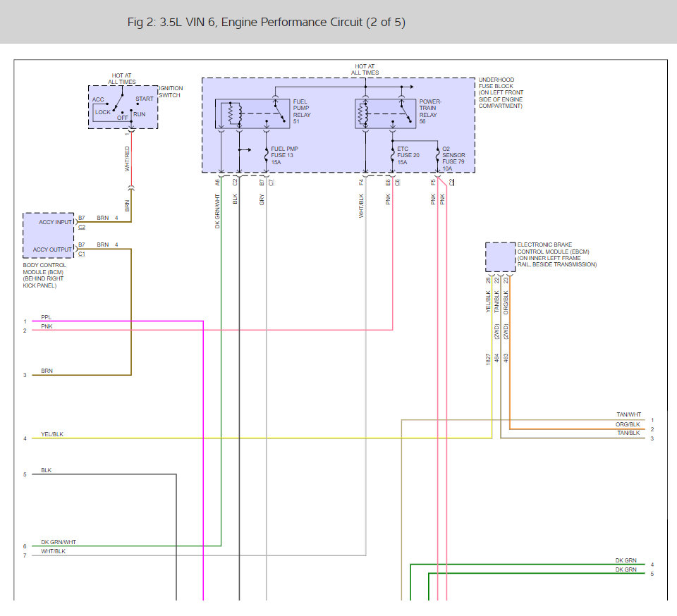
Task: Click the RUN position label
Action: pyautogui.click(x=139, y=114)
